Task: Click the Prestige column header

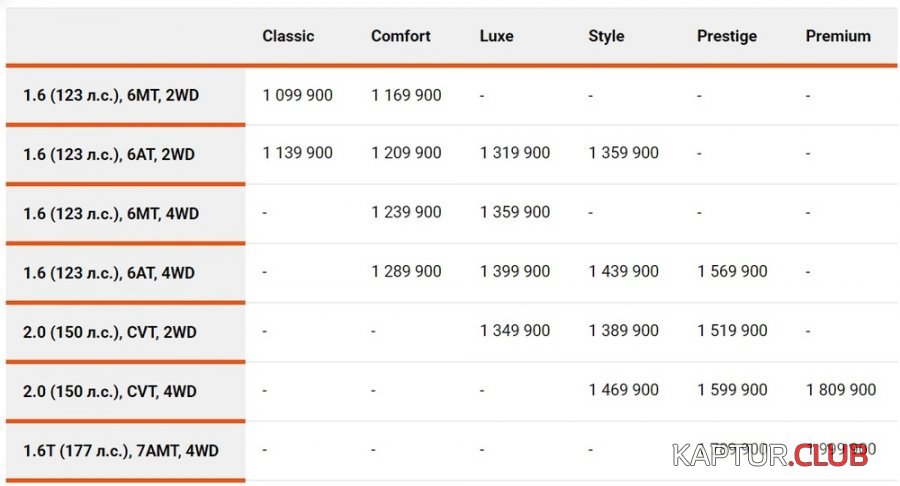Action: (727, 36)
